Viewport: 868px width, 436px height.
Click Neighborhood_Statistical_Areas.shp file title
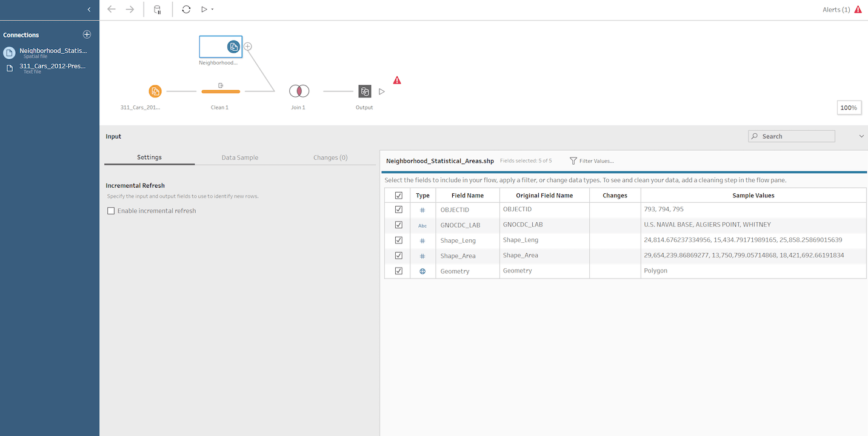coord(440,161)
